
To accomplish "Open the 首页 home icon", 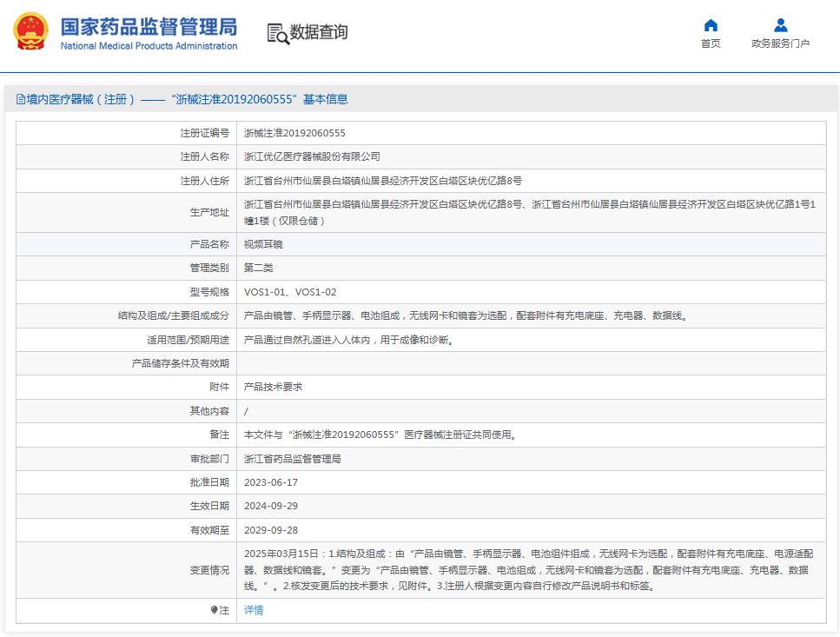I will pyautogui.click(x=711, y=25).
